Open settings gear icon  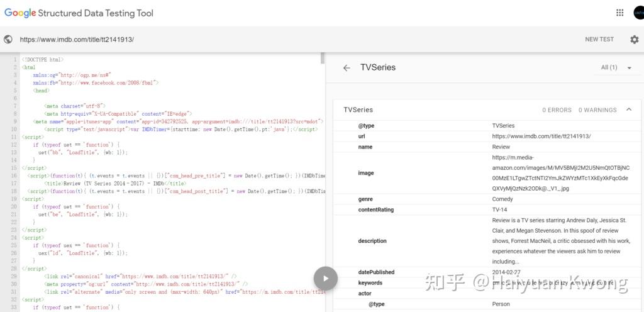635,40
